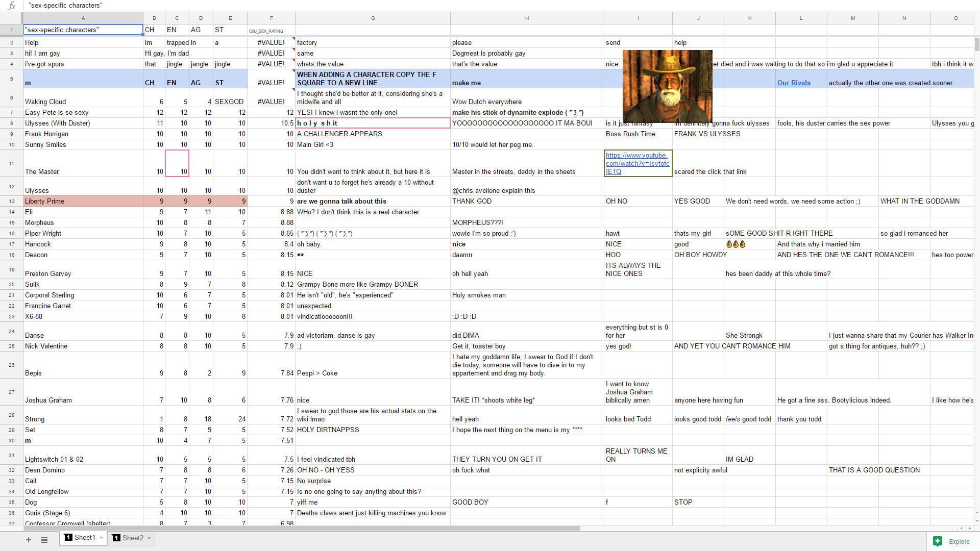
Task: Open the All Sheets list icon
Action: [x=44, y=540]
